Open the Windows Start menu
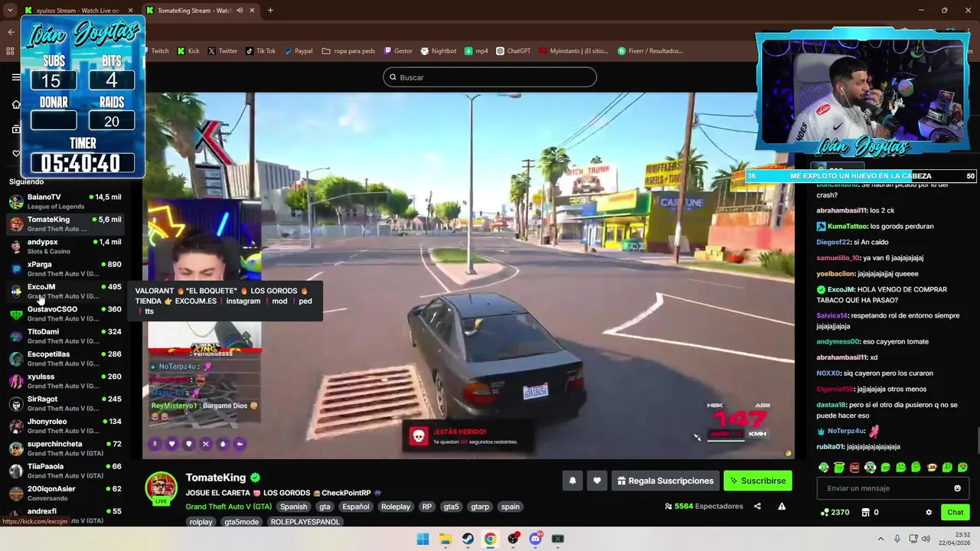The height and width of the screenshot is (551, 980). tap(423, 539)
